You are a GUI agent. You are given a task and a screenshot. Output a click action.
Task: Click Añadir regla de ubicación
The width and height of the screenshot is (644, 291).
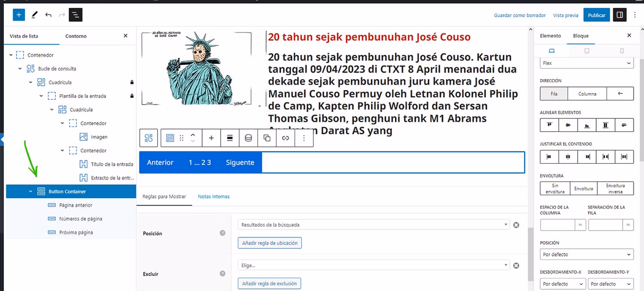270,243
